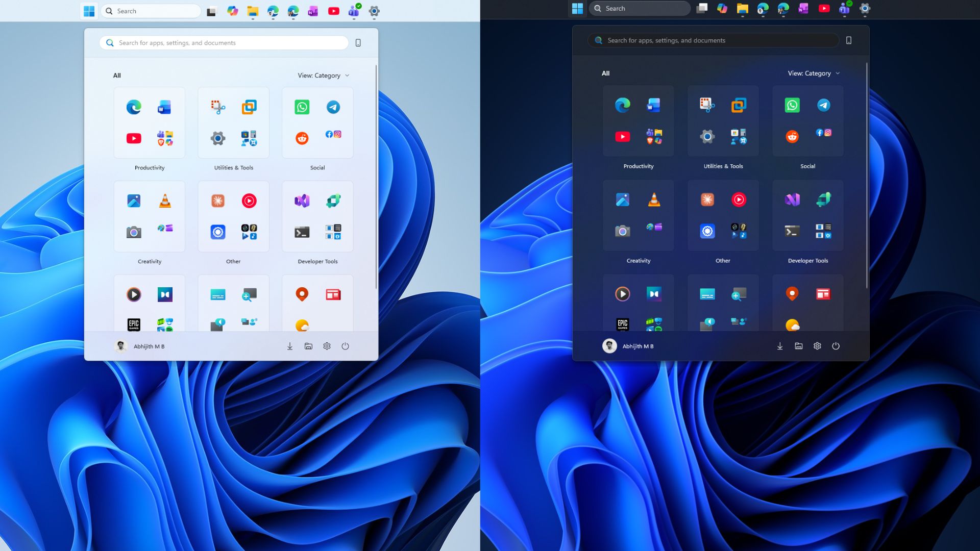The image size is (980, 551).
Task: Open Visual Studio in light Developer Tools
Action: pos(302,201)
